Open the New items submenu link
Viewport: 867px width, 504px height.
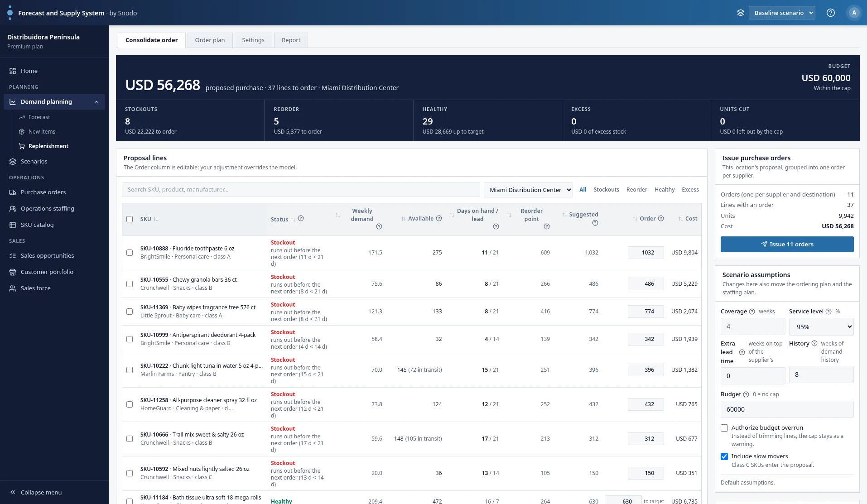click(x=42, y=132)
